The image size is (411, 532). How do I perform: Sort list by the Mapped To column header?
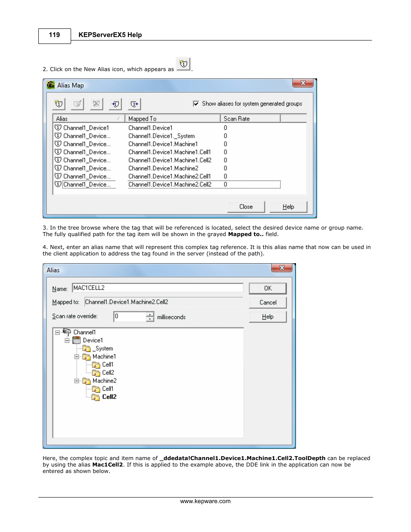pos(172,118)
